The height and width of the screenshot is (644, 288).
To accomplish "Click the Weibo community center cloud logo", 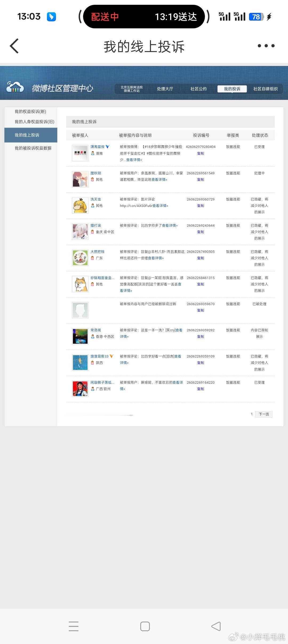I will pyautogui.click(x=15, y=87).
